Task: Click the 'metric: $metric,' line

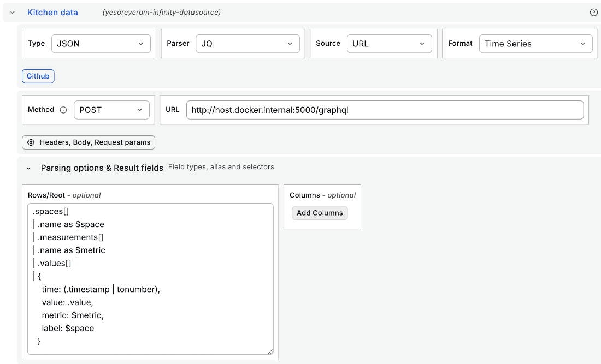Action: click(73, 315)
